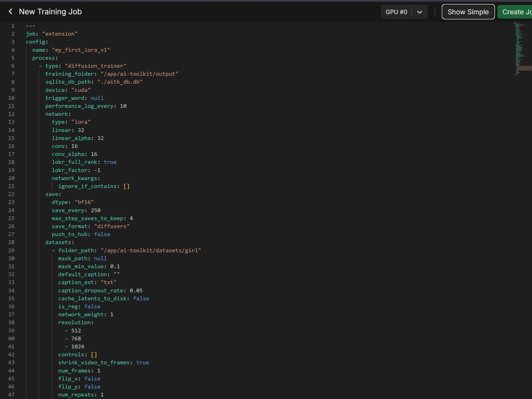
Task: Click the config: line
Action: click(x=37, y=42)
